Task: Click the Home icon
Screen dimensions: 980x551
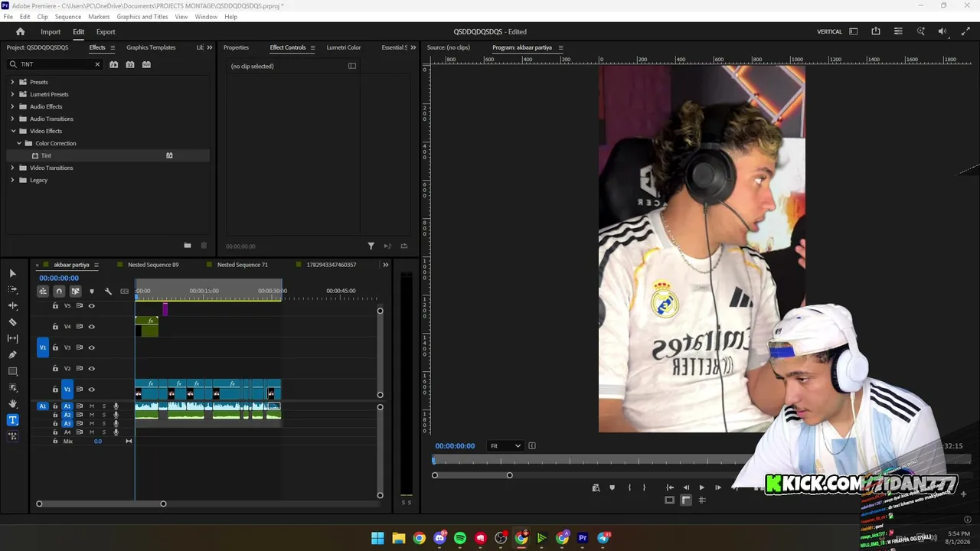Action: (21, 31)
